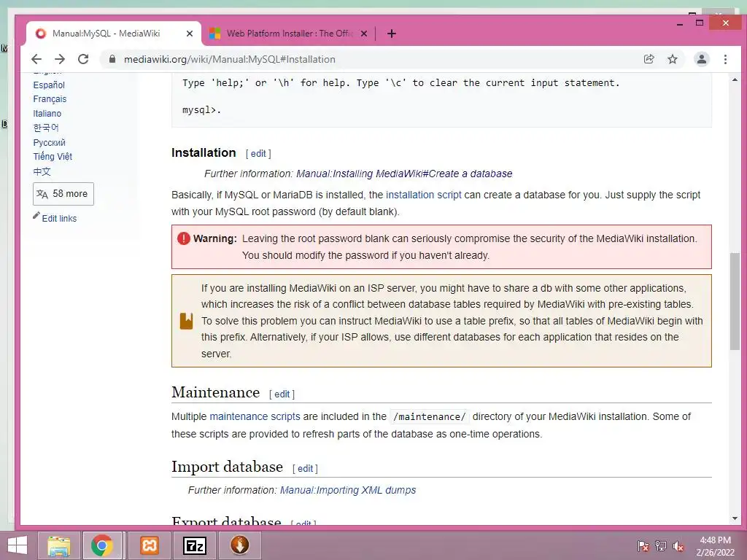Go forward using the browser forward arrow
The image size is (747, 560).
click(x=60, y=59)
